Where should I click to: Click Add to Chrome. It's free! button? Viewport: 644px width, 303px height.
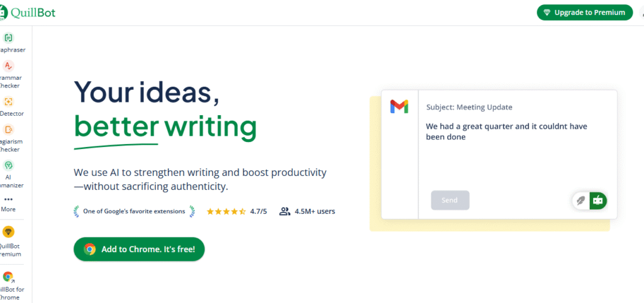coord(139,249)
